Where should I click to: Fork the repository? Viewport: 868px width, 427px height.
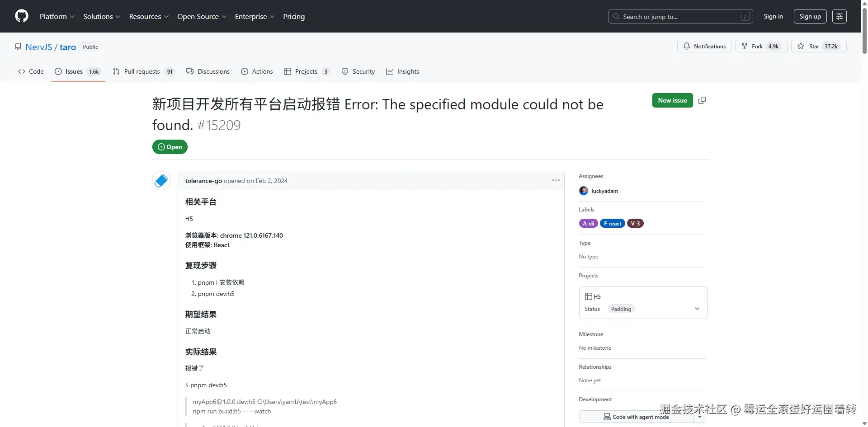(761, 46)
